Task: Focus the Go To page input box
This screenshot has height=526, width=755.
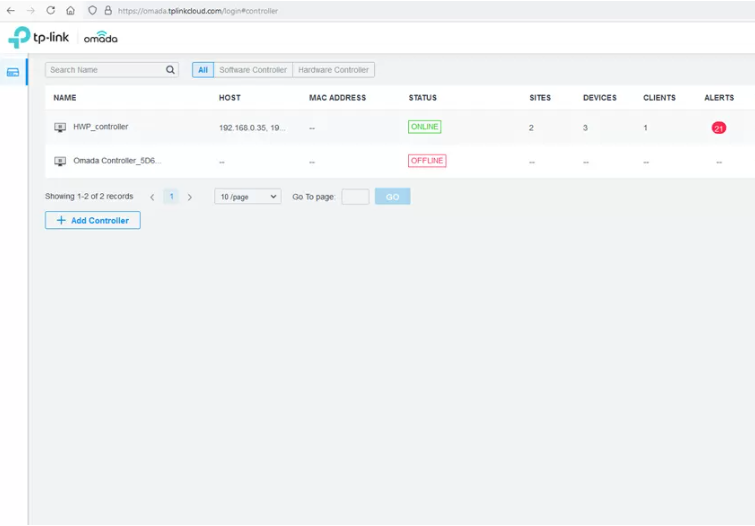Action: click(355, 197)
